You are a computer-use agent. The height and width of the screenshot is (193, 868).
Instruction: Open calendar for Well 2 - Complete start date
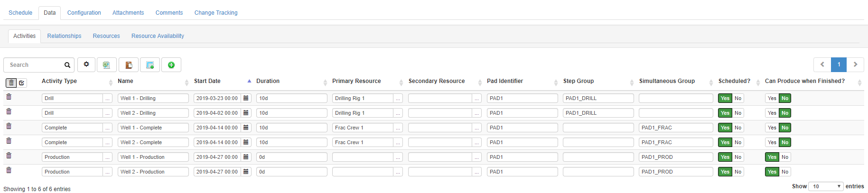pyautogui.click(x=246, y=142)
